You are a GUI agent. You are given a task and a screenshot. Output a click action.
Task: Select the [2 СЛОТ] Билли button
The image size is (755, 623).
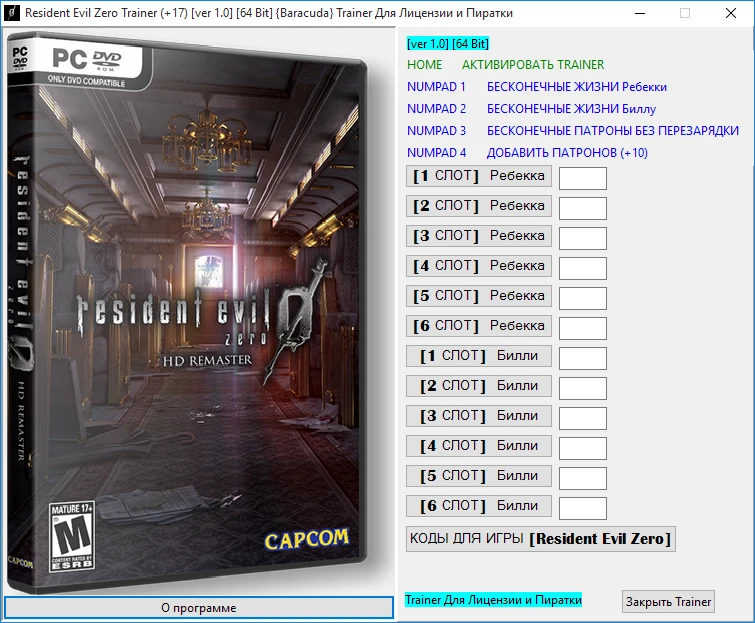click(x=479, y=386)
